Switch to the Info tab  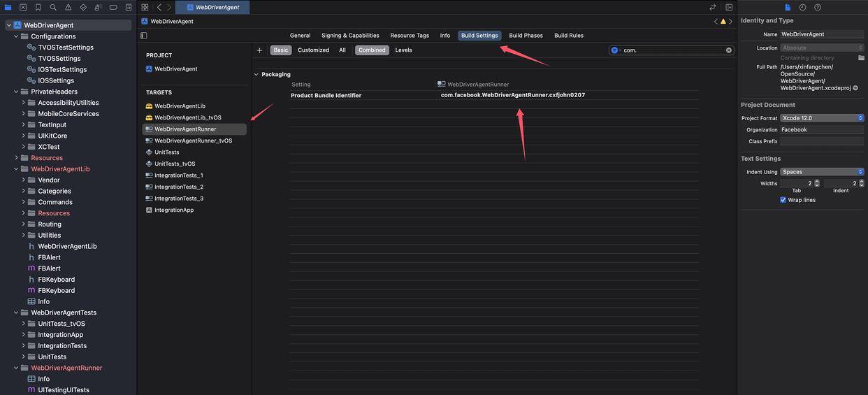[445, 36]
